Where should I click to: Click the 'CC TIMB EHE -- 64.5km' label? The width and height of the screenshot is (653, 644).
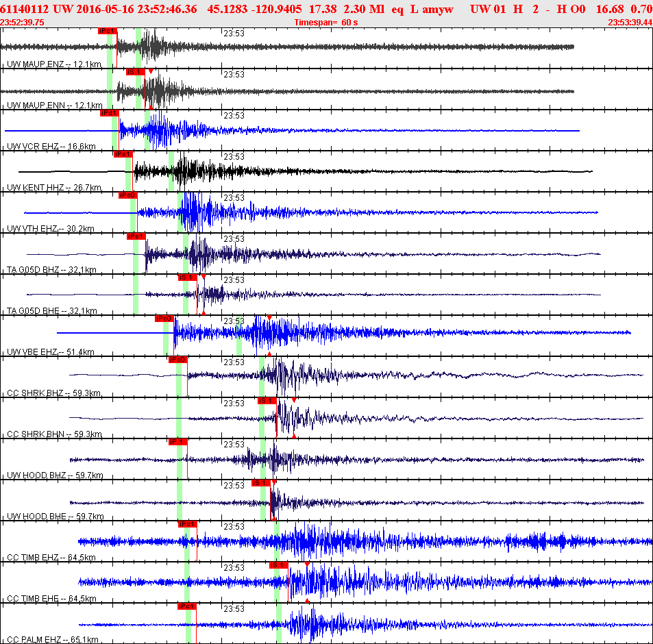[51, 599]
